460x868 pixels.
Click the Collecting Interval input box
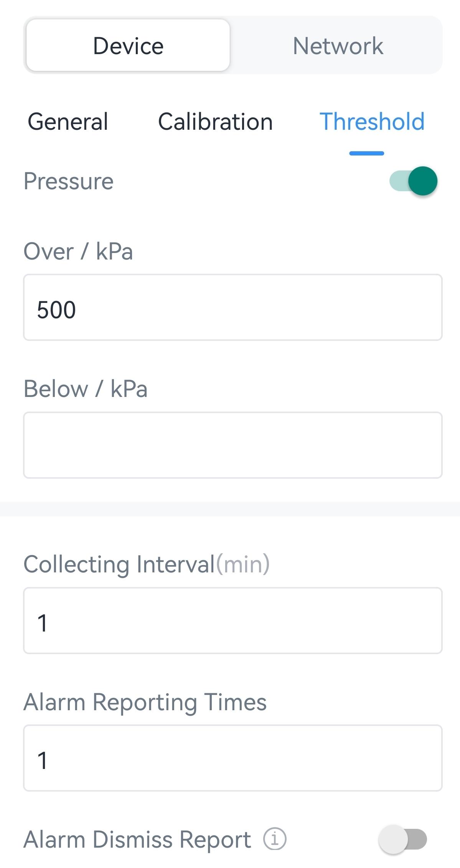point(232,620)
